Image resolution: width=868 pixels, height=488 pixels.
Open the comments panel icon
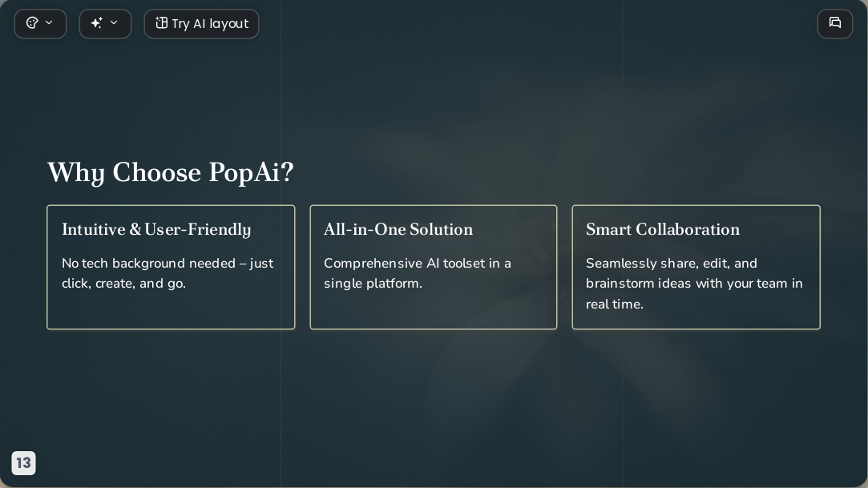click(x=835, y=24)
